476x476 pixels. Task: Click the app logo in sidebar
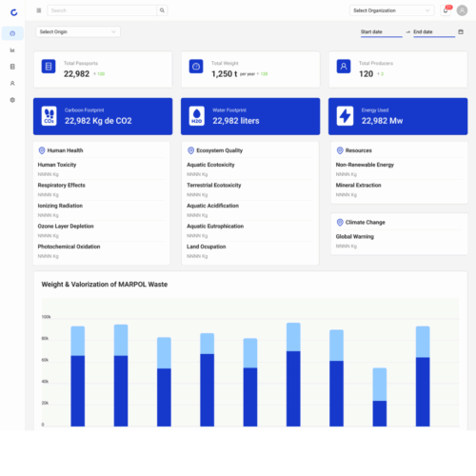[x=13, y=12]
